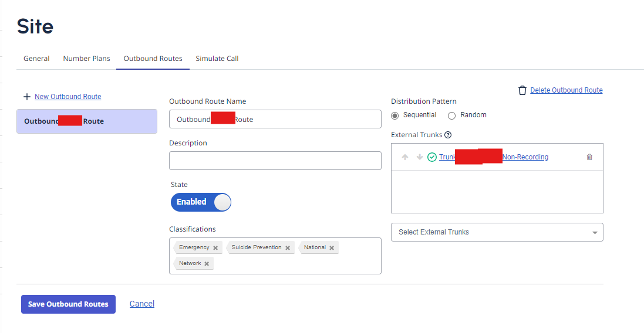Remove the Network classification tag

pos(207,264)
